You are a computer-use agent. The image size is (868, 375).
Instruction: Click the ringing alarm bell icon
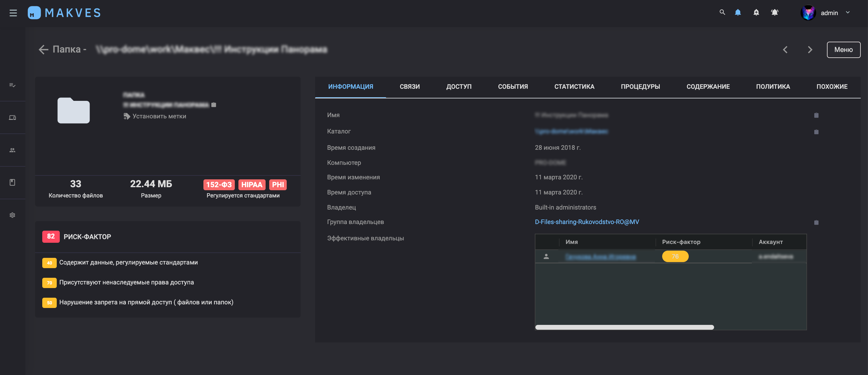(775, 12)
